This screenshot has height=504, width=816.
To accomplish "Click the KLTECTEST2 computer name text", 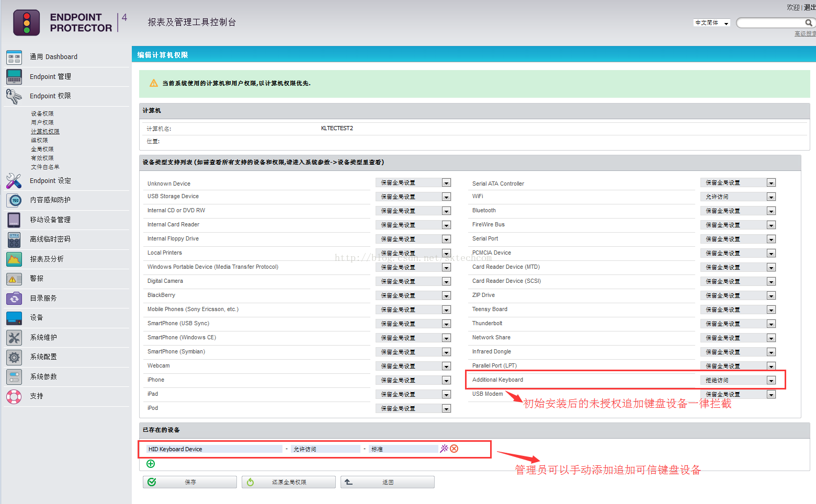I will tap(337, 128).
